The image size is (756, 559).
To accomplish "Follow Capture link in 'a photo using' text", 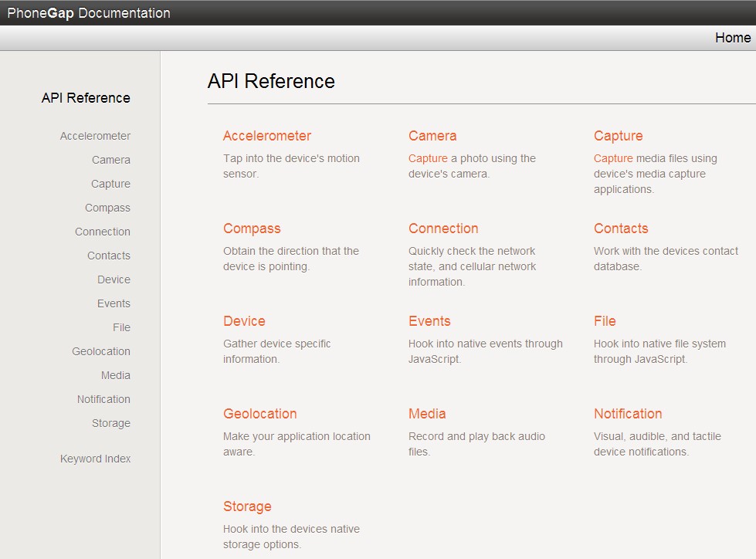I will tap(428, 158).
